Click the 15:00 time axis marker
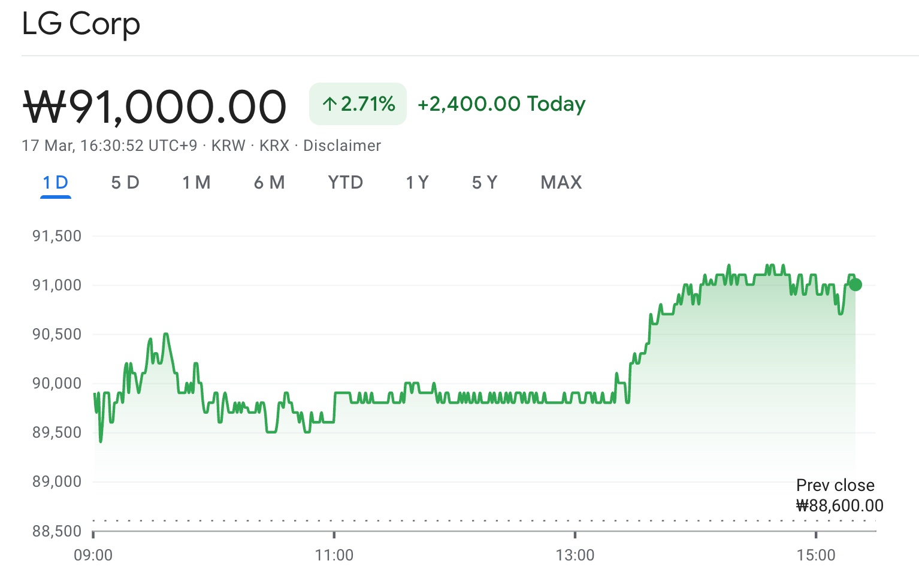 coord(816,555)
